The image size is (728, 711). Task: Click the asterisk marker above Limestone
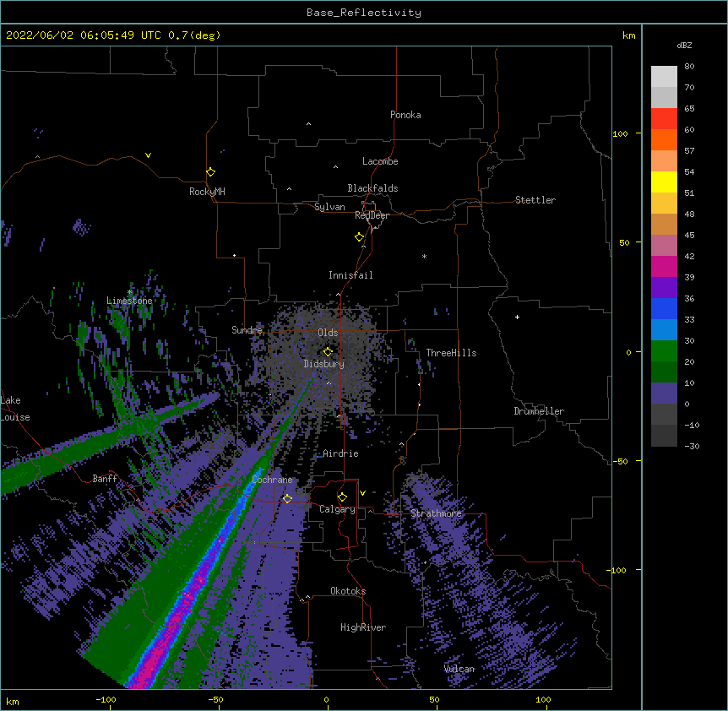click(130, 292)
